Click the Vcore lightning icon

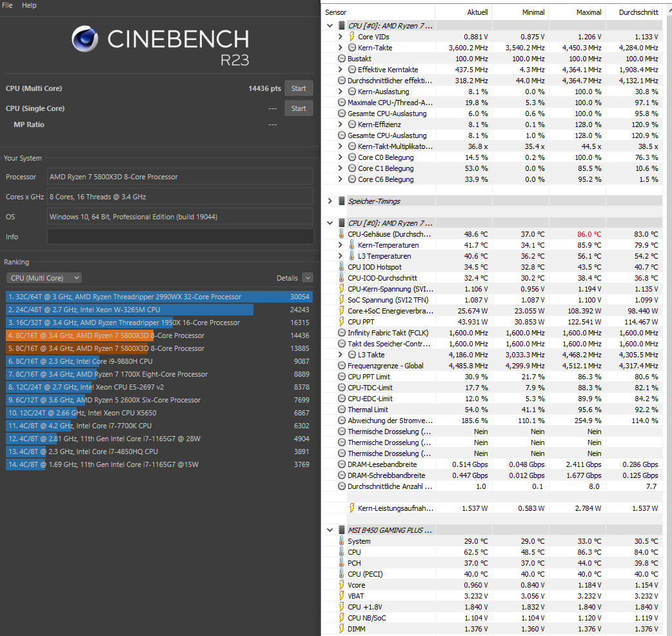[342, 584]
